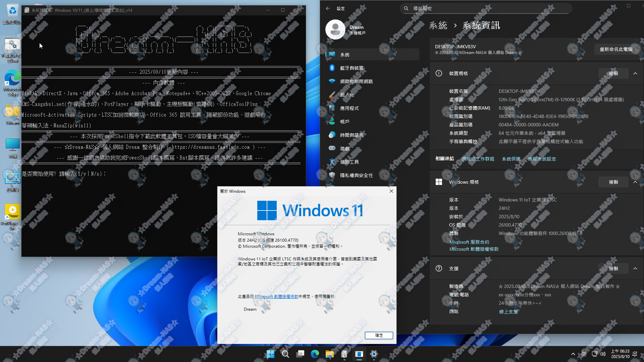Collapse the 支援 section
This screenshot has height=362, width=644.
pyautogui.click(x=636, y=268)
